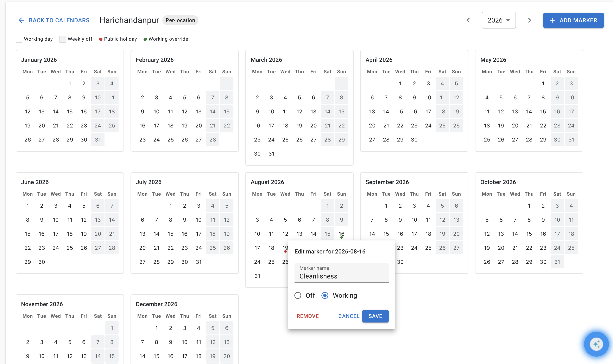Select August 16 with green working override dot
Viewport: 613px width, 364px height.
(x=341, y=234)
